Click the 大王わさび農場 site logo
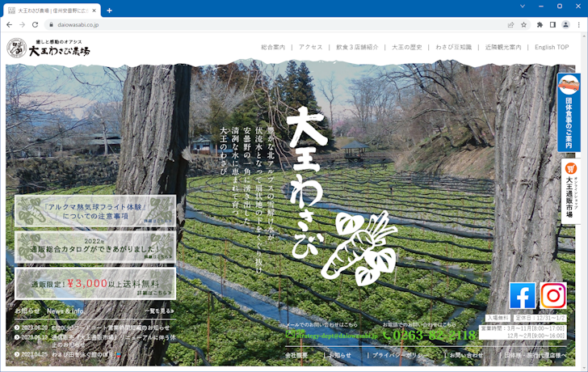Screen dimensions: 588x372 tap(48, 48)
